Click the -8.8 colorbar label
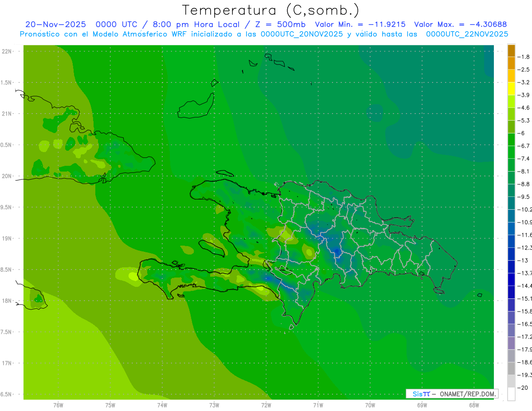Image resolution: width=532 pixels, height=411 pixels. click(x=524, y=184)
